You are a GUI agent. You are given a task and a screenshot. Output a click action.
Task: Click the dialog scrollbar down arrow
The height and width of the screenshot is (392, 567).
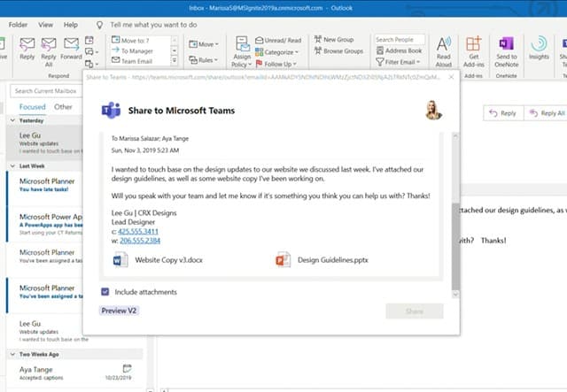tap(455, 295)
